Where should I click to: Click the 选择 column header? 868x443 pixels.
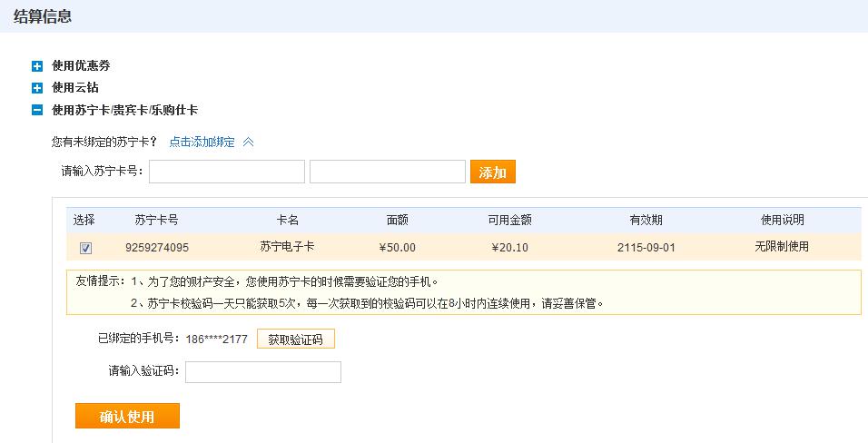pyautogui.click(x=84, y=220)
